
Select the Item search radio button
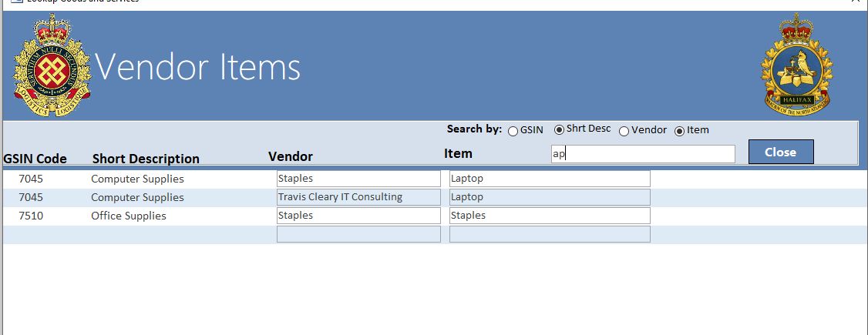(679, 131)
